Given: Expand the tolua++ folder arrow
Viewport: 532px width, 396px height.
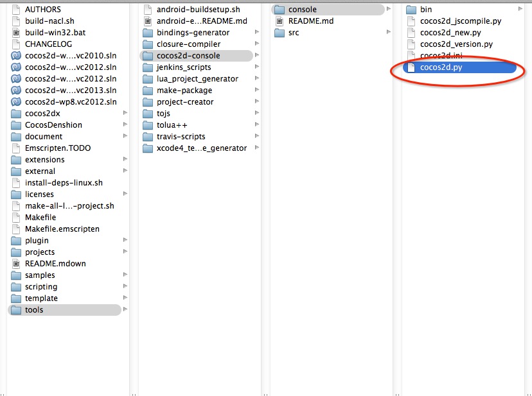Looking at the screenshot, I should (257, 125).
